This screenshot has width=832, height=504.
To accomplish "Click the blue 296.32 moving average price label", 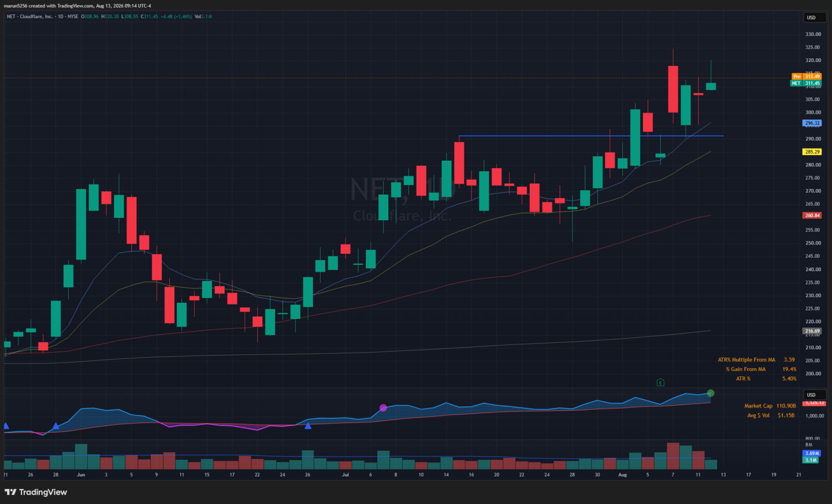I will coord(812,123).
